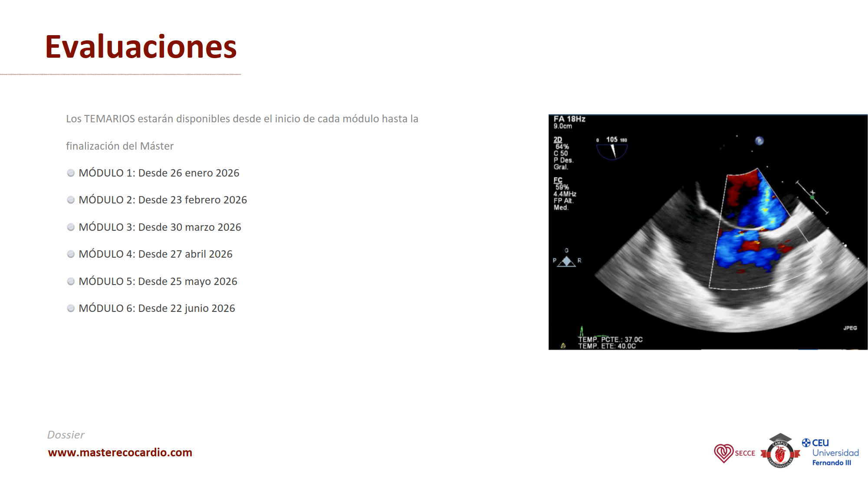Click the 105-degree angle dial indicator
This screenshot has height=488, width=868.
[x=612, y=149]
